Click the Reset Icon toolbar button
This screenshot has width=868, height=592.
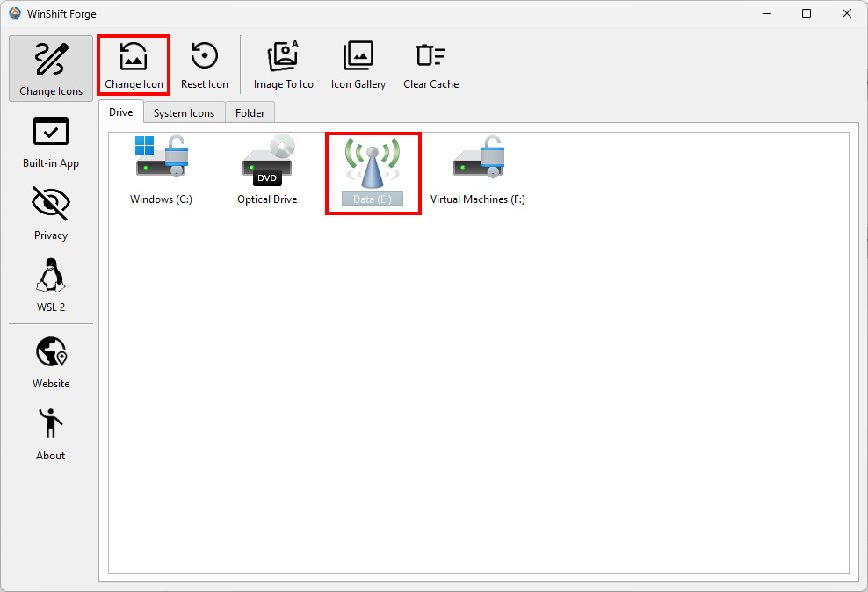[x=204, y=66]
